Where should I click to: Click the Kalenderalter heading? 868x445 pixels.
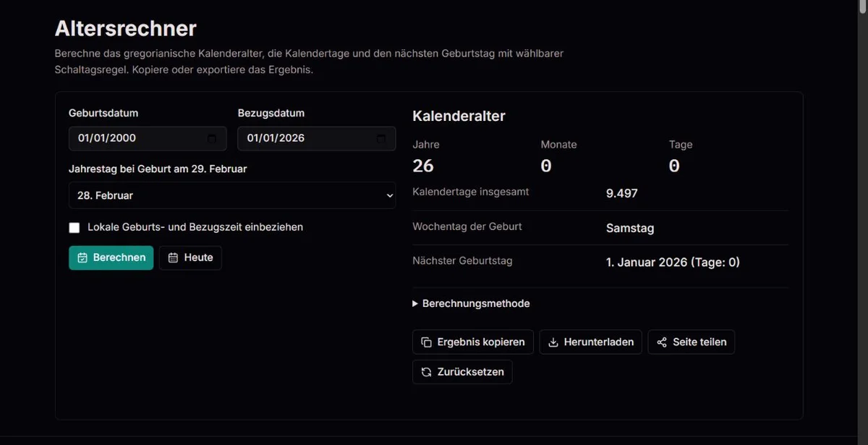coord(459,116)
